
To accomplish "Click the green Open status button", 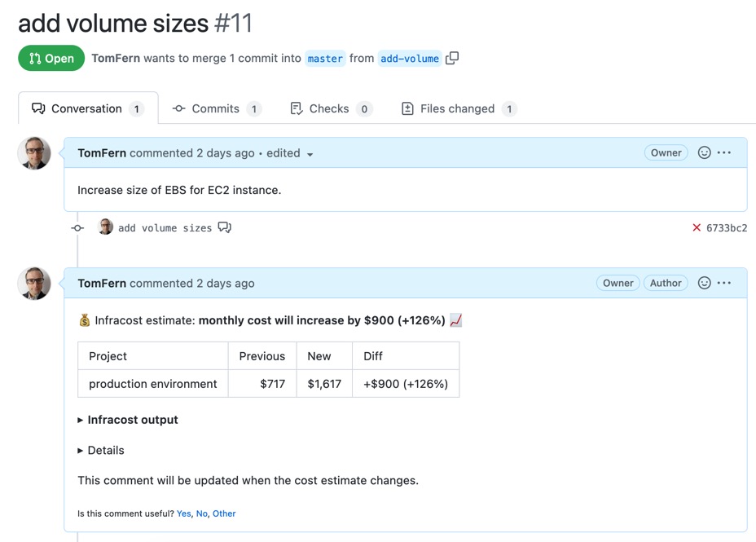I will click(x=51, y=58).
